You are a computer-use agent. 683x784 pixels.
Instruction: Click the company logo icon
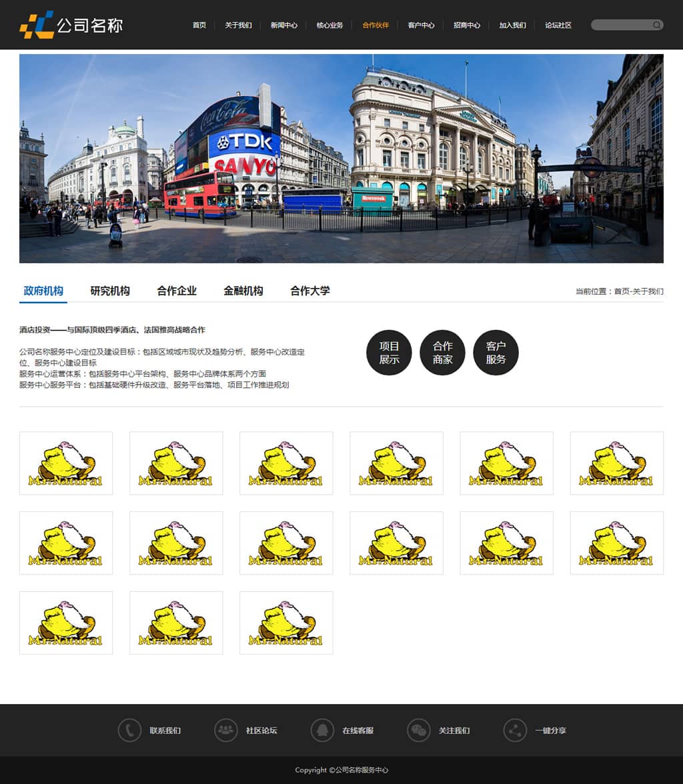[x=37, y=25]
